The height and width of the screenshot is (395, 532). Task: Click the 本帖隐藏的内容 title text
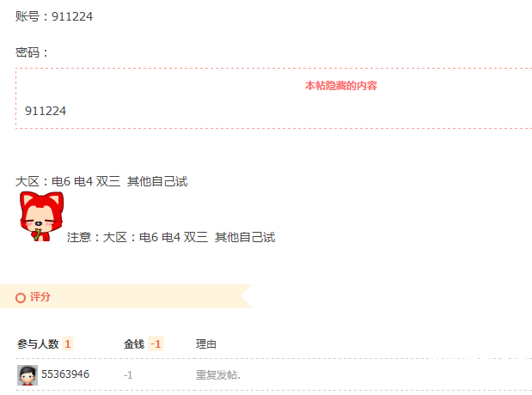point(341,86)
